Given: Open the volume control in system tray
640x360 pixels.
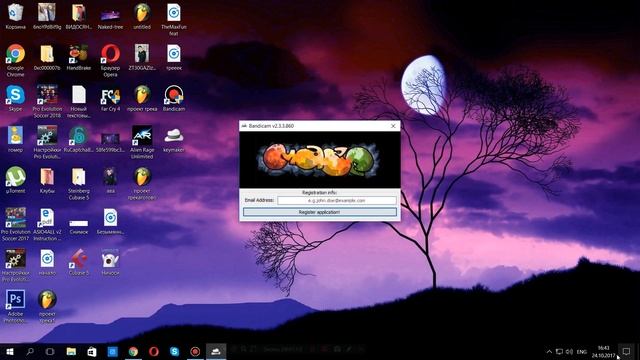Looking at the screenshot, I should tap(569, 351).
